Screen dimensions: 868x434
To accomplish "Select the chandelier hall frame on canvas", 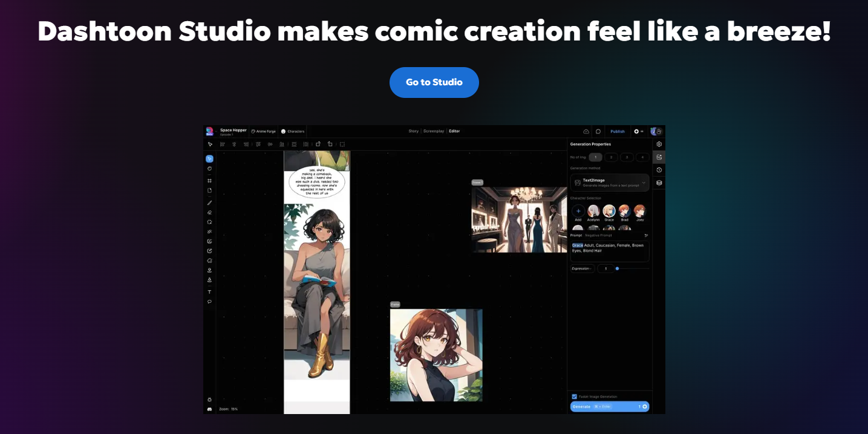I will (x=519, y=219).
